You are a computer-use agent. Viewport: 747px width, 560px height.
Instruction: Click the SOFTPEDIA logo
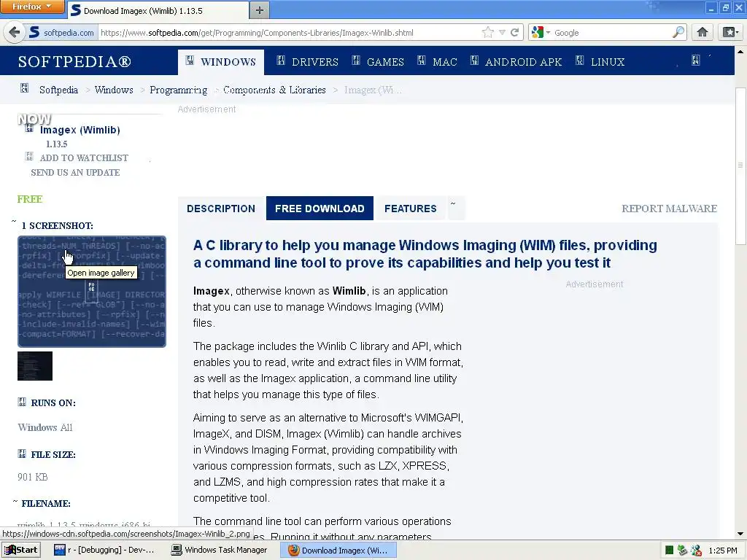coord(74,62)
